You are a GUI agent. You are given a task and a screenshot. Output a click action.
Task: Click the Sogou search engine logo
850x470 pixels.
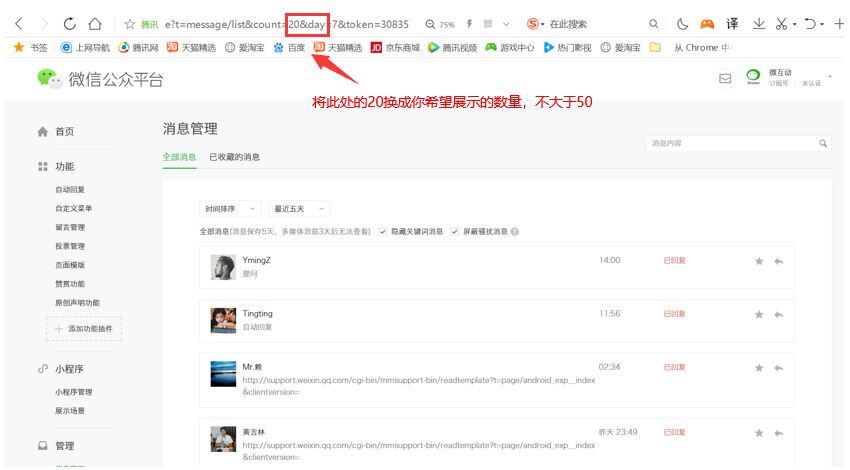(533, 24)
